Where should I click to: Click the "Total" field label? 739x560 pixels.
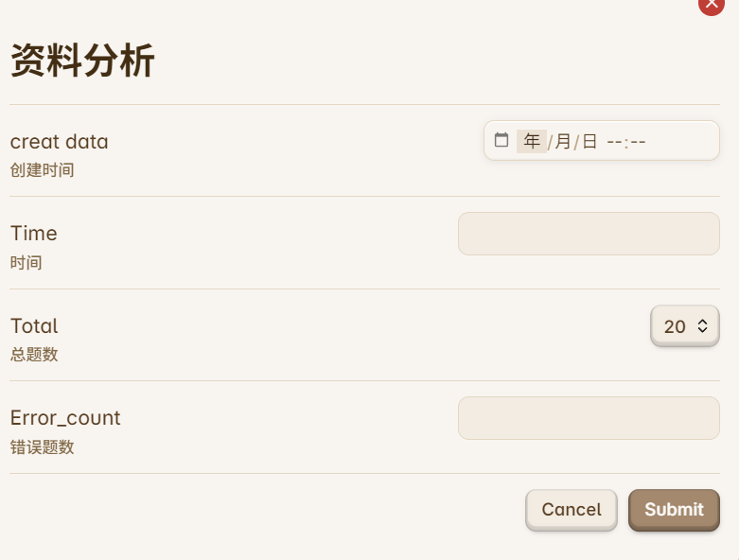pos(34,326)
